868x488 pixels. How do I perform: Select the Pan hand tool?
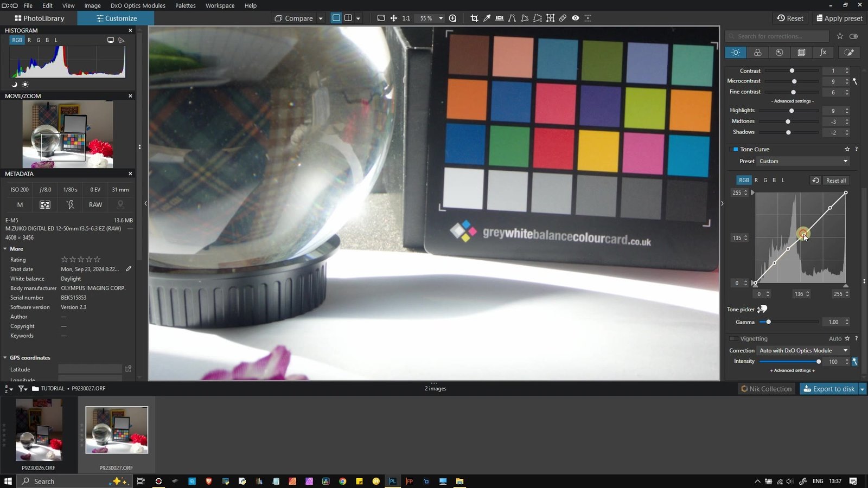click(394, 18)
